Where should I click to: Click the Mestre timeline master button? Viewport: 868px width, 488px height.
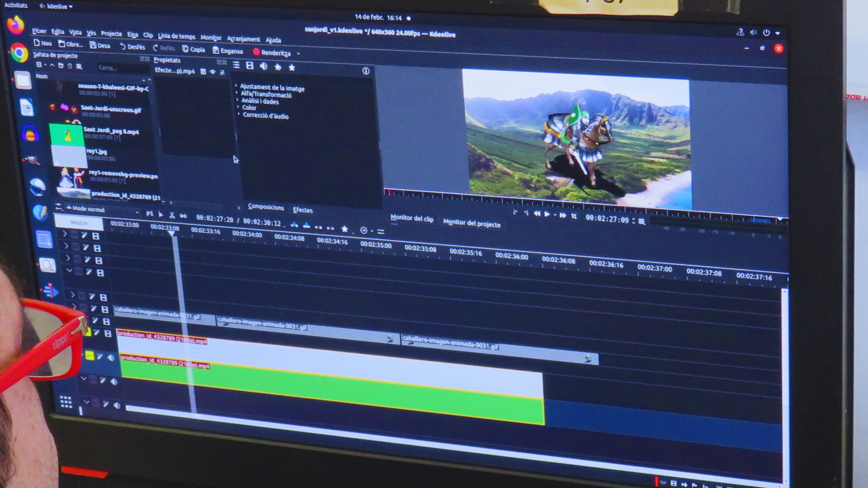[79, 223]
